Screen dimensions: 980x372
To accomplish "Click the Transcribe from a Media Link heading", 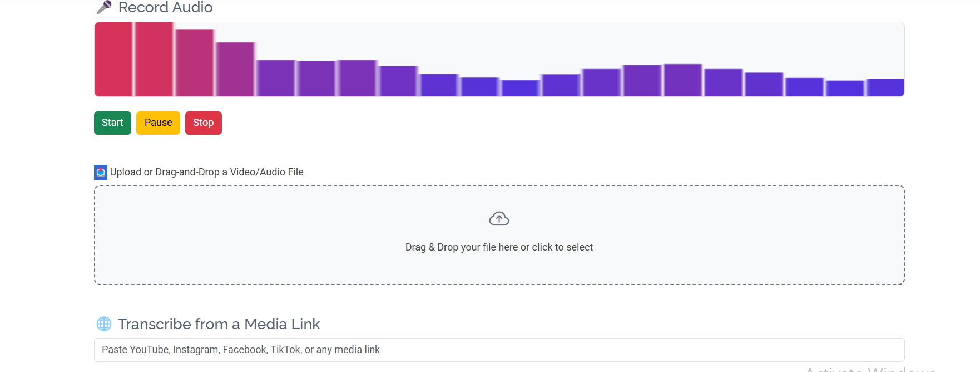I will click(219, 324).
